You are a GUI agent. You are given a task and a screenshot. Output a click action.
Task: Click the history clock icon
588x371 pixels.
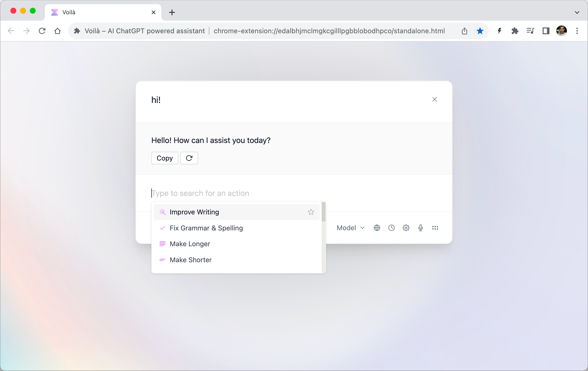click(391, 228)
